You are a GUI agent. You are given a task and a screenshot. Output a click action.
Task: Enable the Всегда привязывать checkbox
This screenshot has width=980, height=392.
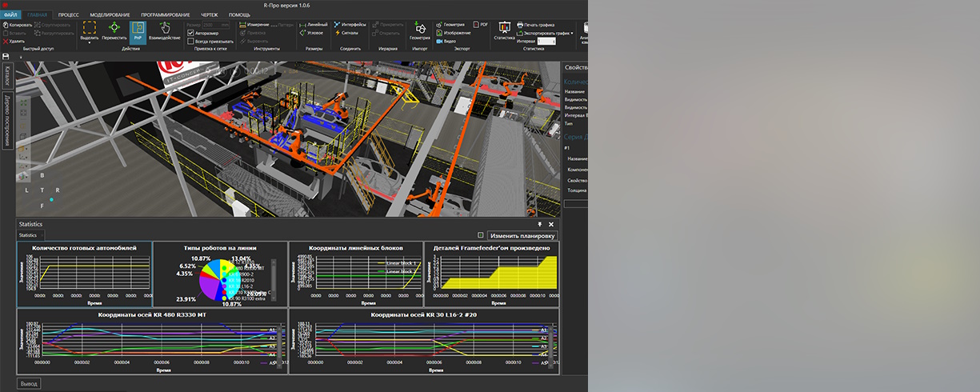pos(190,41)
